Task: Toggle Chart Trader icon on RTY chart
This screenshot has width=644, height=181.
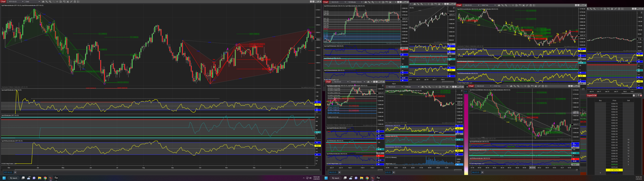Action: (x=64, y=2)
